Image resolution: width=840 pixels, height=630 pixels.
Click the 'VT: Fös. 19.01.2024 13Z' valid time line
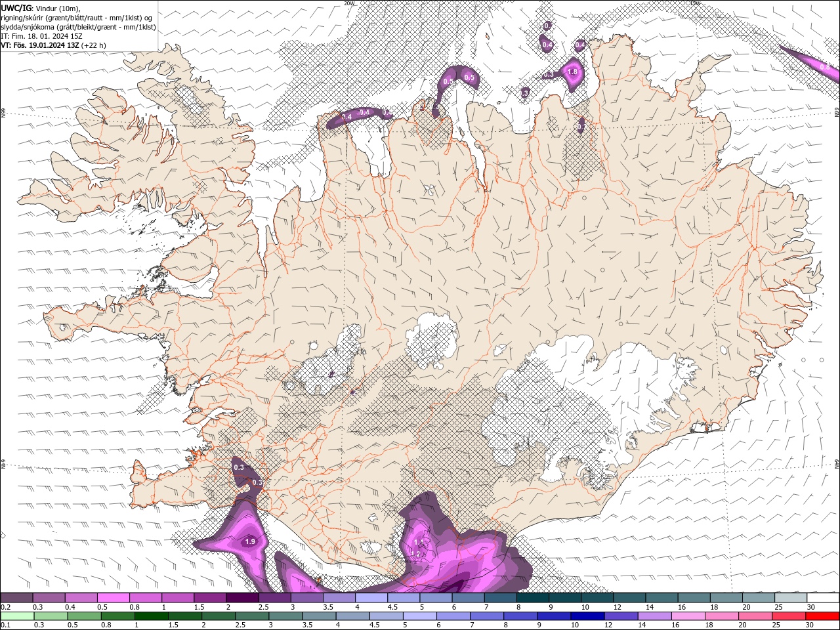[x=41, y=45]
